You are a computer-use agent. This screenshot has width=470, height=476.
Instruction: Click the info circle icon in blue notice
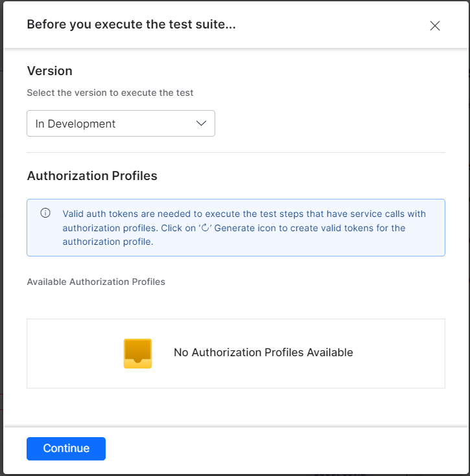(x=45, y=213)
